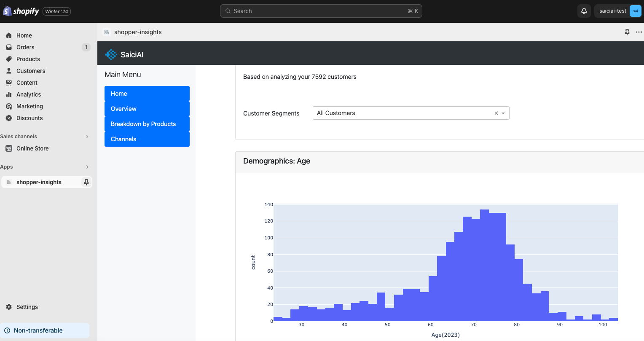The width and height of the screenshot is (644, 341).
Task: Click the search magnifier icon
Action: tap(228, 11)
